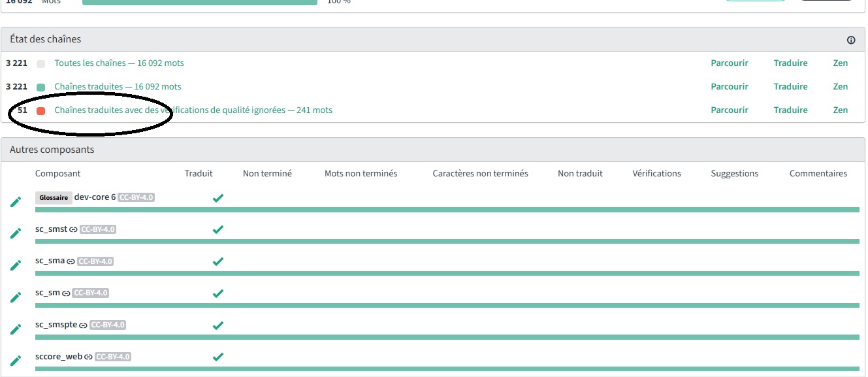
Task: Click the pencil icon next to sc_sm
Action: [16, 297]
